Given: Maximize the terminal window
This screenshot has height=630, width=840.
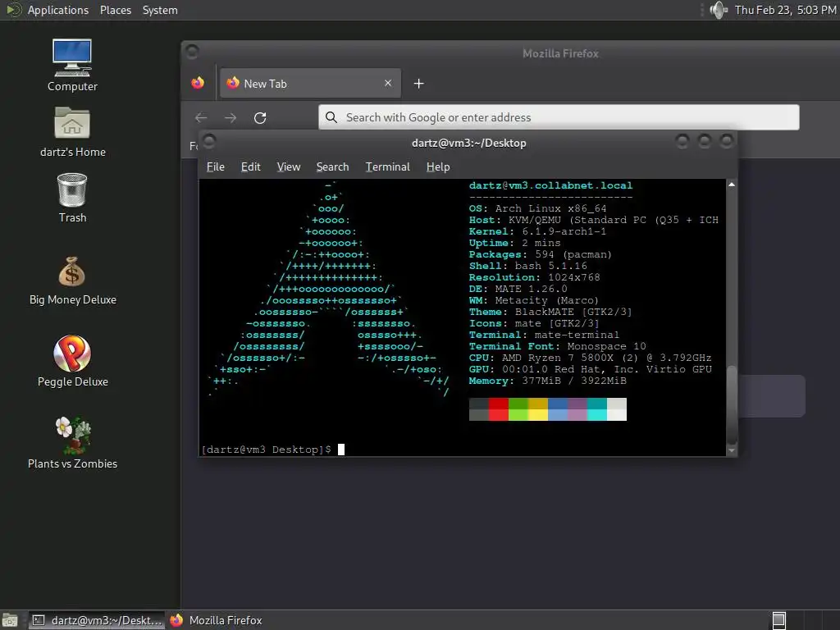Looking at the screenshot, I should pyautogui.click(x=704, y=141).
